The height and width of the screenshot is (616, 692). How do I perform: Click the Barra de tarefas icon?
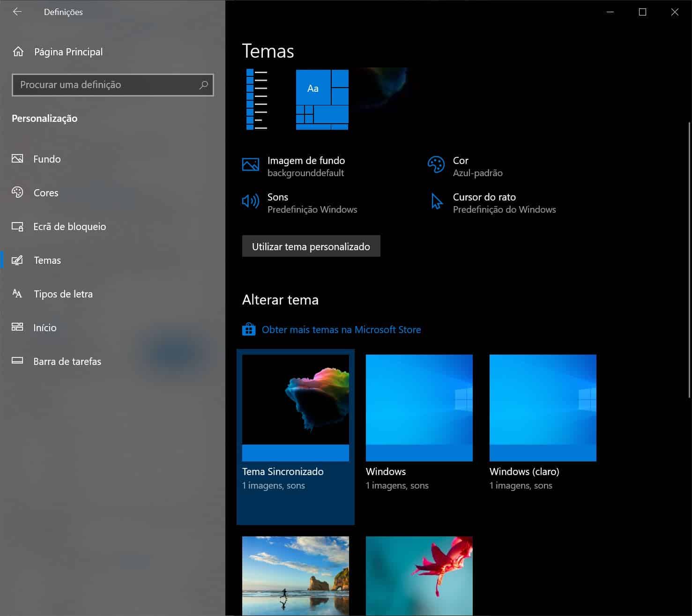click(x=17, y=361)
